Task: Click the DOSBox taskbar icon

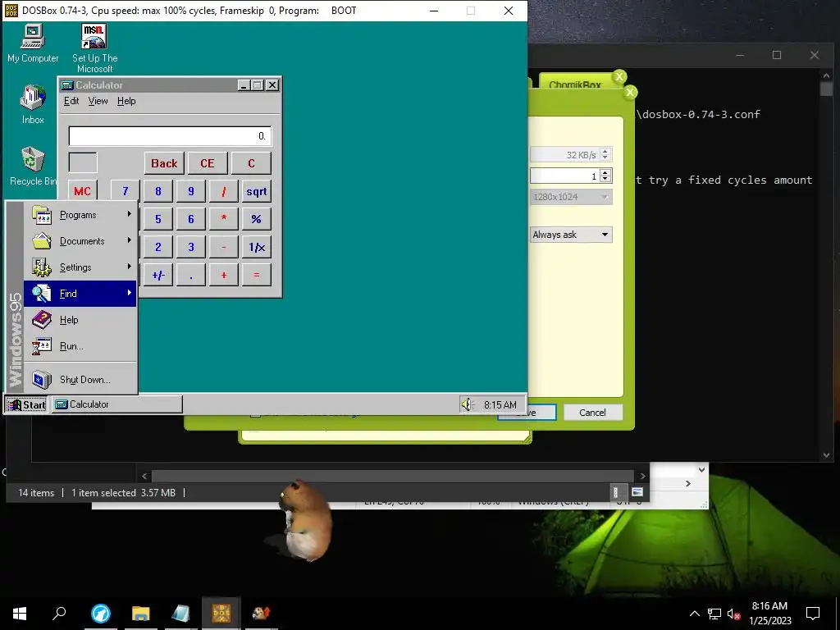Action: pos(221,613)
